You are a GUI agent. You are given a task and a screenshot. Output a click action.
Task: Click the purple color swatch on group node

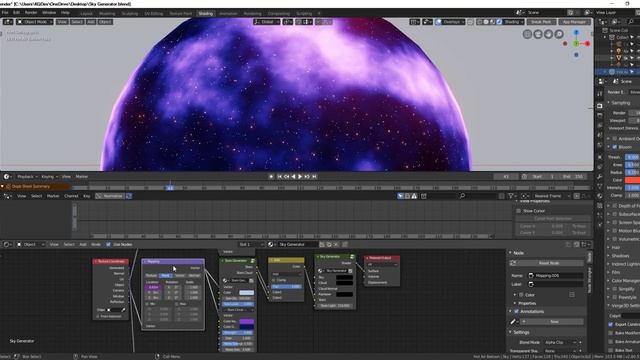click(x=246, y=321)
